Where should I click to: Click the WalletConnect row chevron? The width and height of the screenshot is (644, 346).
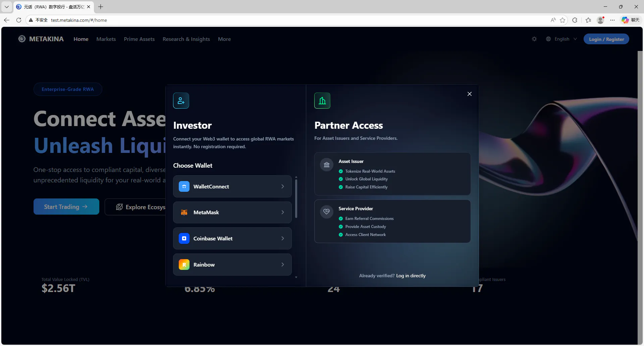283,186
